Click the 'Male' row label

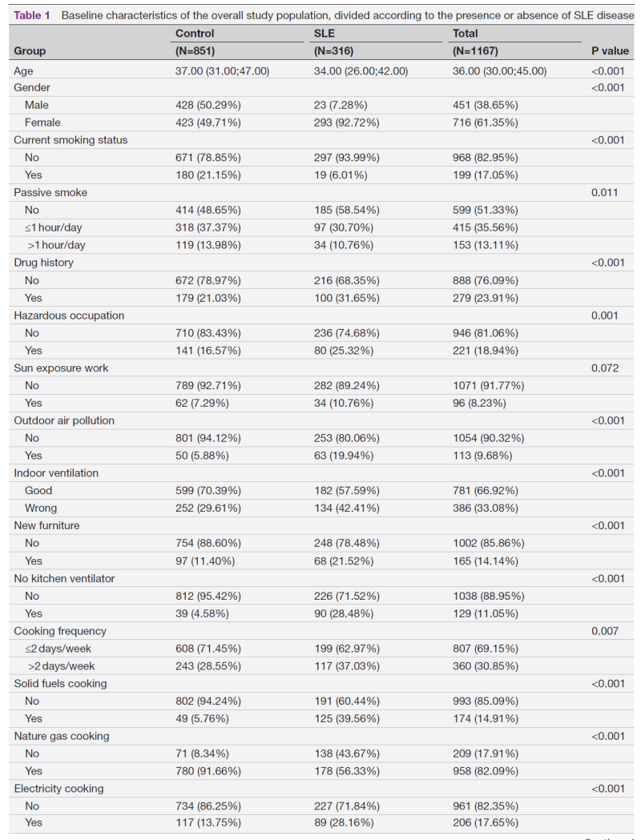[37, 105]
